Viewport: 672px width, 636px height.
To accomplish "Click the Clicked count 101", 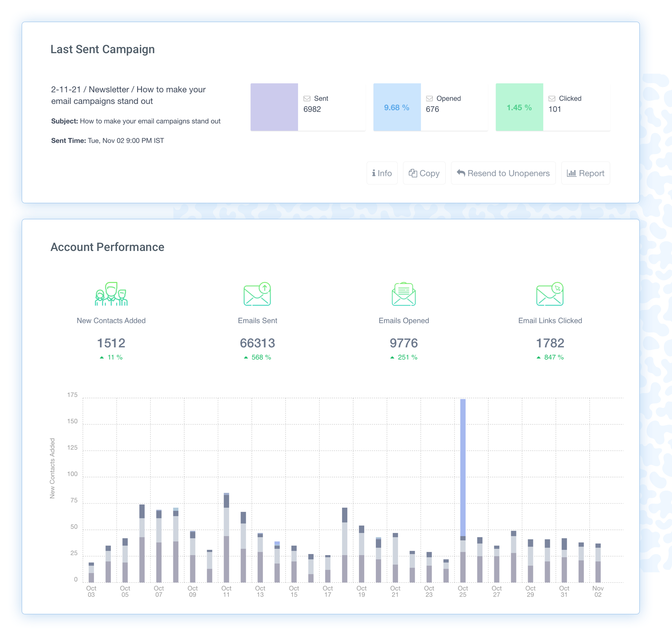I will coord(555,109).
